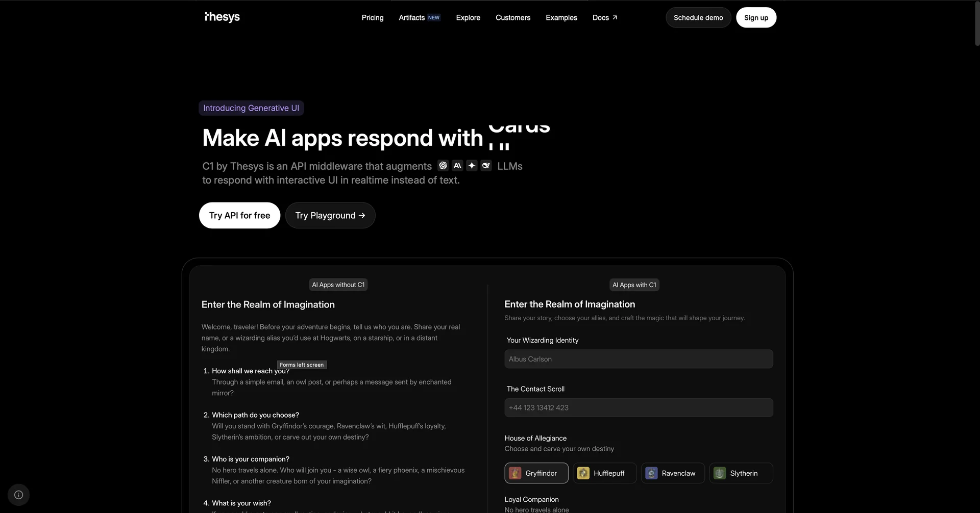Viewport: 980px width, 513px height.
Task: Open the Pricing page
Action: [x=373, y=17]
